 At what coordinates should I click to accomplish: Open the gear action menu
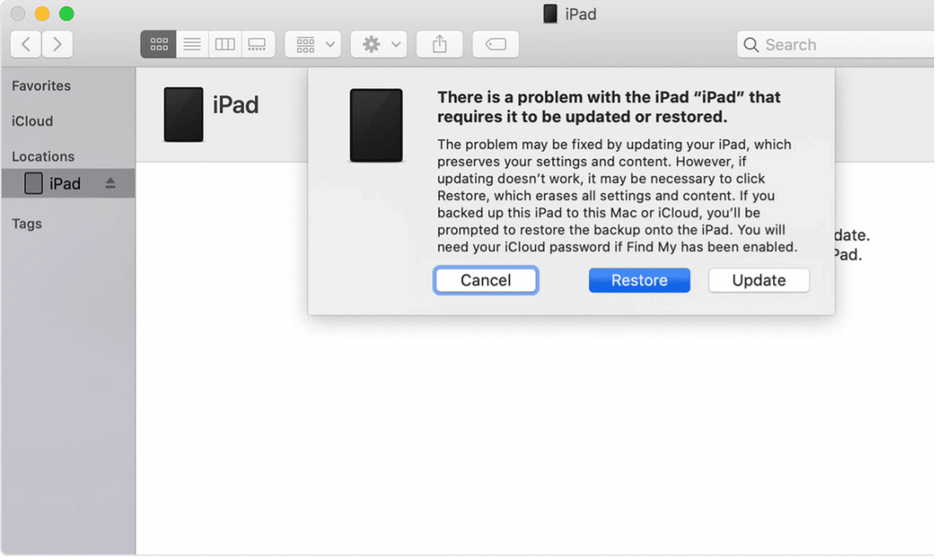tap(379, 45)
